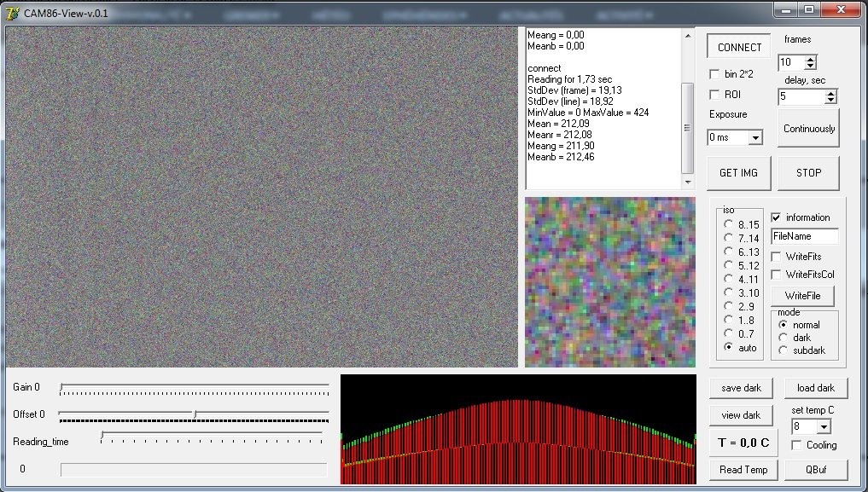868x492 pixels.
Task: Select iso 3..10 radio button
Action: pos(729,292)
